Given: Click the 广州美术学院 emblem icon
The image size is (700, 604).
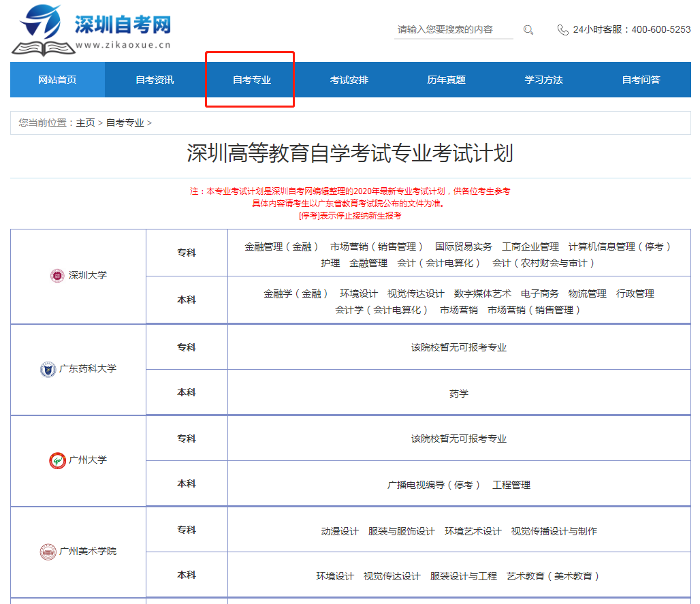Looking at the screenshot, I should [48, 552].
